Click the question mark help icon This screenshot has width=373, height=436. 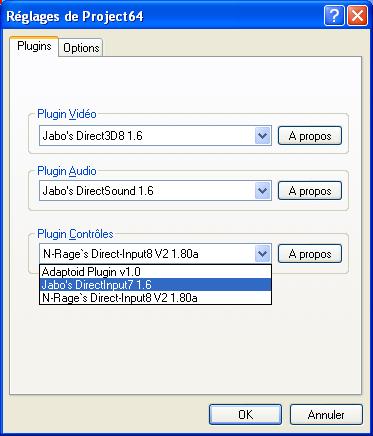(334, 16)
